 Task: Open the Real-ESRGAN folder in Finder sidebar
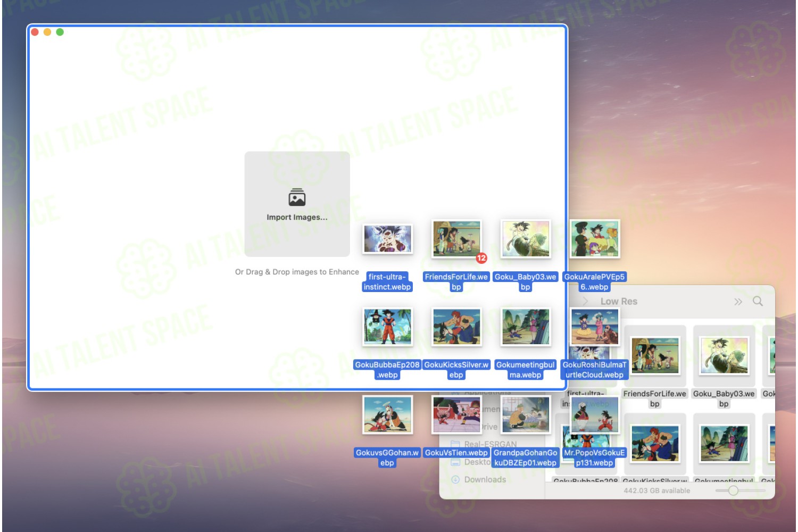[x=490, y=444]
